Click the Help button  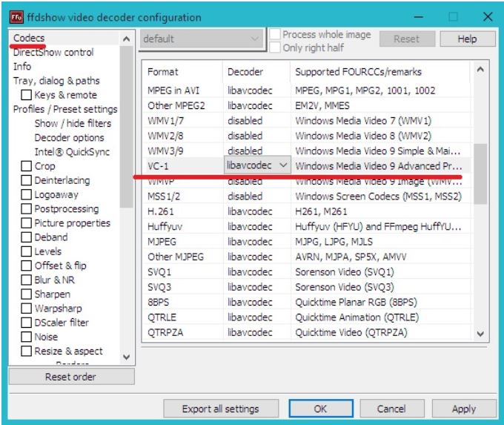(x=468, y=39)
